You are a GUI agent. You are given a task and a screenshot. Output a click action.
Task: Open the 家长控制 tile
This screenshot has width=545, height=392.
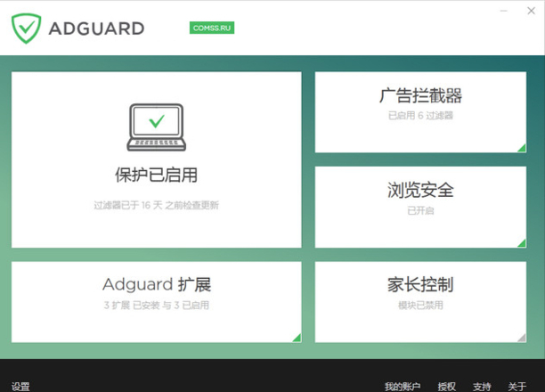click(x=420, y=302)
